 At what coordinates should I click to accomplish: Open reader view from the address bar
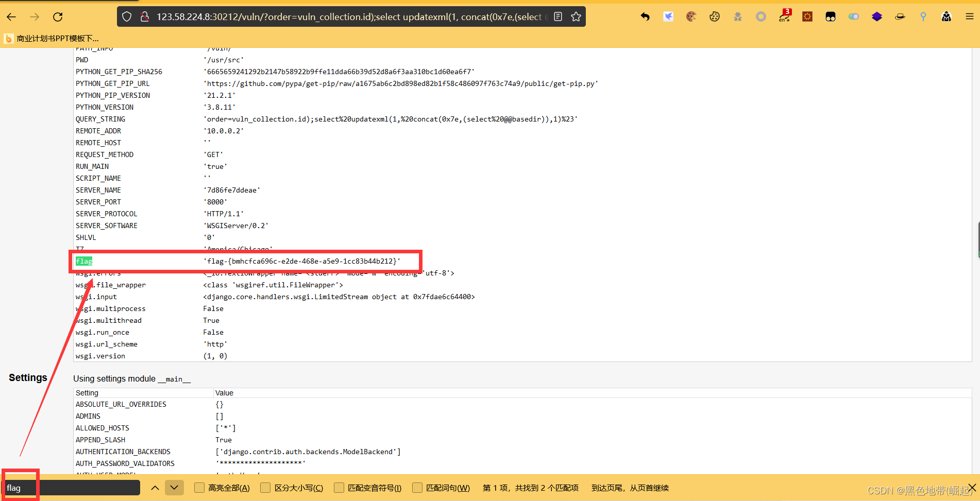tap(557, 16)
